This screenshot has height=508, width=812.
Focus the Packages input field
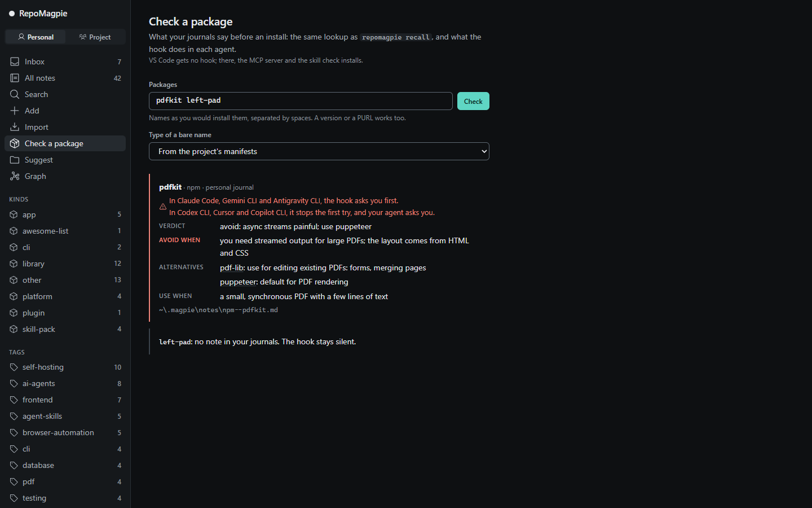click(x=301, y=101)
